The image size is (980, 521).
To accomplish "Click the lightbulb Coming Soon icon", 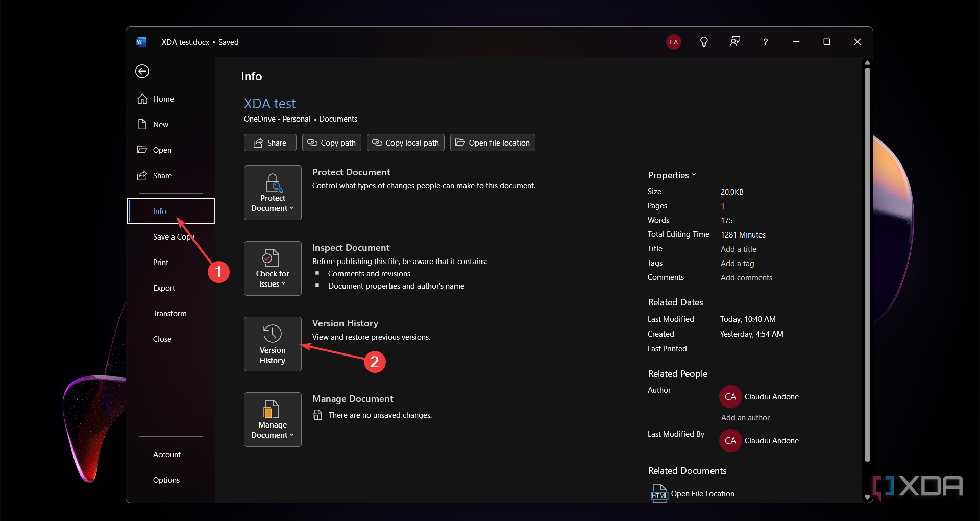I will click(704, 42).
